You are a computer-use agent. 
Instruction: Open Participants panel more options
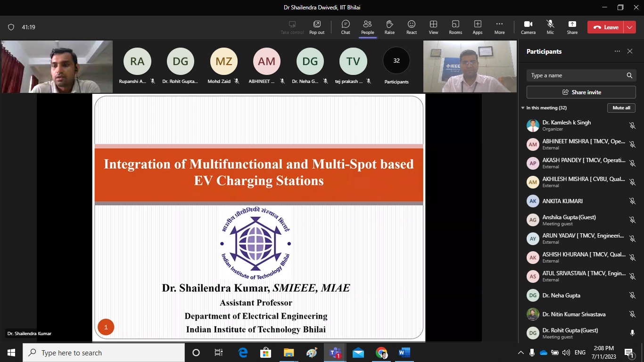(617, 51)
